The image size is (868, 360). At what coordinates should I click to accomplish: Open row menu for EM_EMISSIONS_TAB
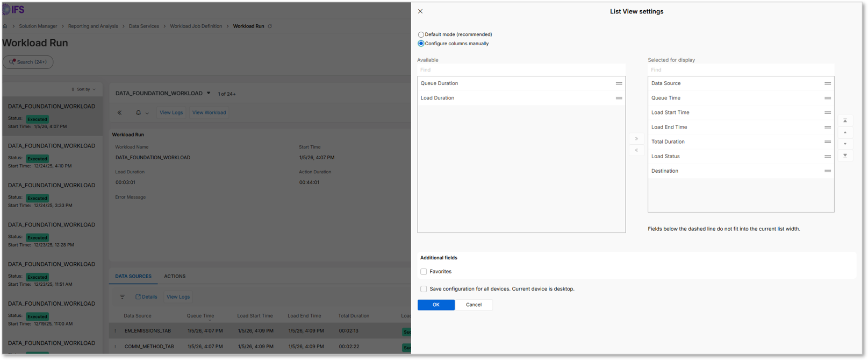115,331
